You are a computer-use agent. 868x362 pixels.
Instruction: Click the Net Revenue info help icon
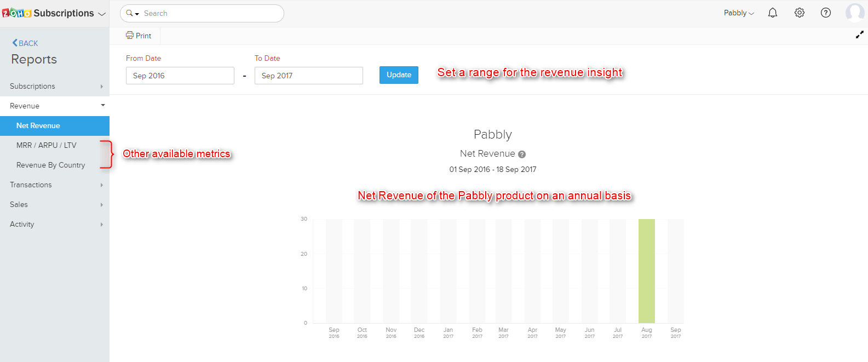click(522, 154)
